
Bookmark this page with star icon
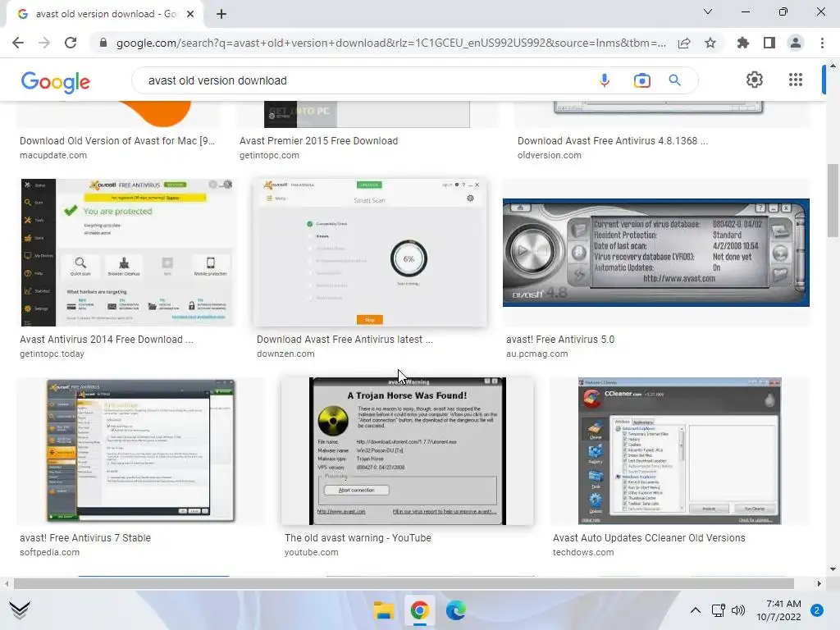pyautogui.click(x=710, y=43)
